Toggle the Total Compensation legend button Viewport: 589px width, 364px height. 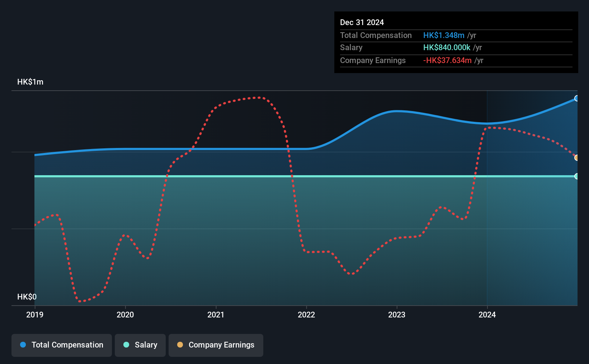coord(62,345)
